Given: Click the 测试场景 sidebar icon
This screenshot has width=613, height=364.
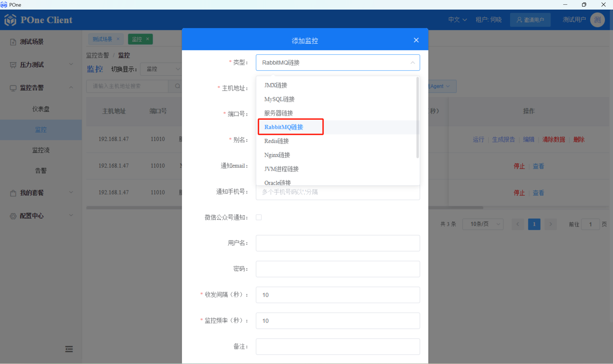Looking at the screenshot, I should [x=13, y=42].
